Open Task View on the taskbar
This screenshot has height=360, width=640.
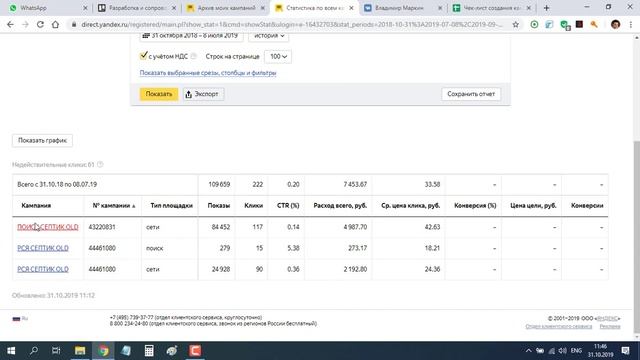[56, 351]
